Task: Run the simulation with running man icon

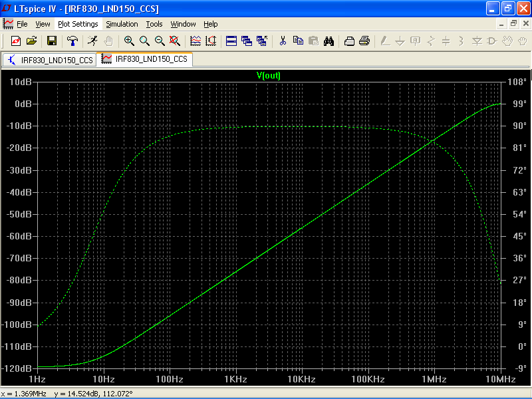Action: 92,41
